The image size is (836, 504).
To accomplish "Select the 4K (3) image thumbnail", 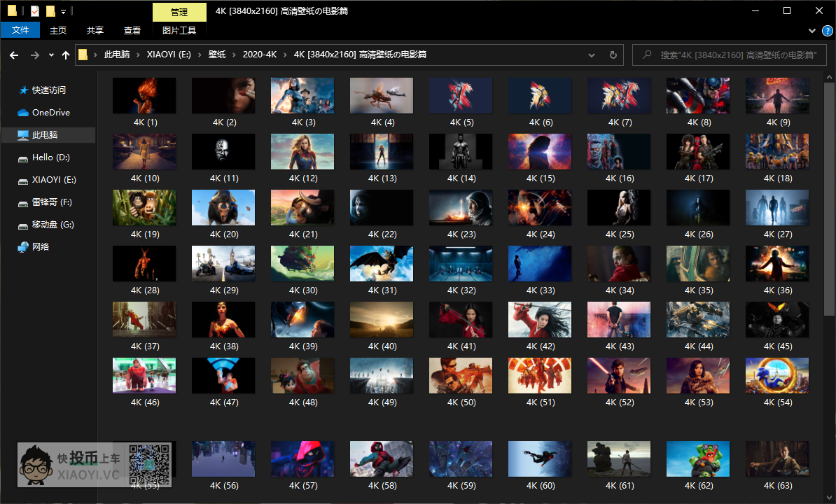I will pos(302,95).
